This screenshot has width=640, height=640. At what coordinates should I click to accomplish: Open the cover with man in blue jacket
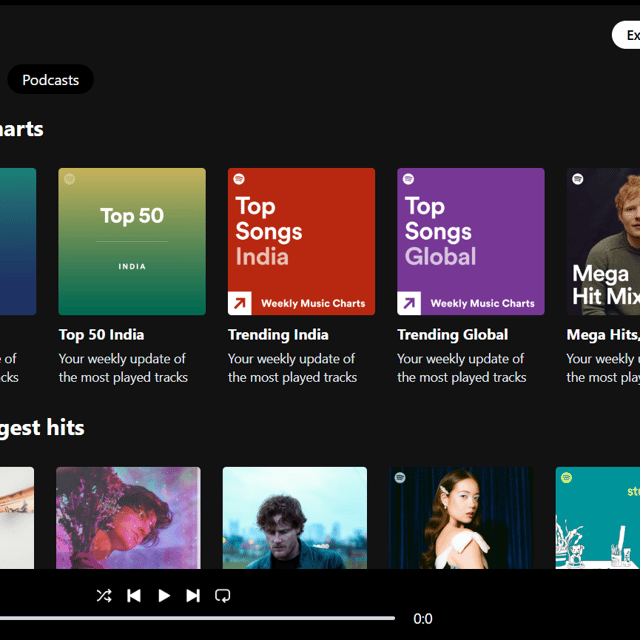295,518
